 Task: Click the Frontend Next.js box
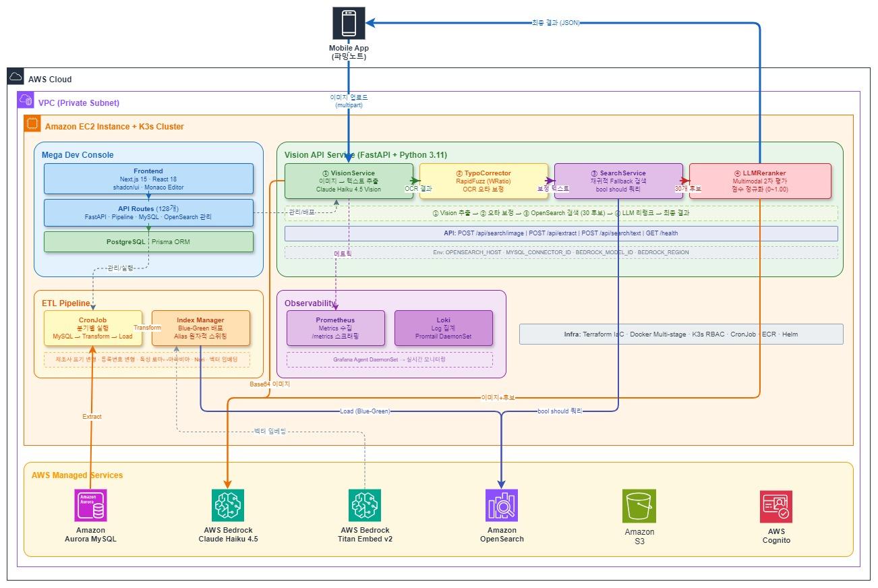tap(148, 180)
